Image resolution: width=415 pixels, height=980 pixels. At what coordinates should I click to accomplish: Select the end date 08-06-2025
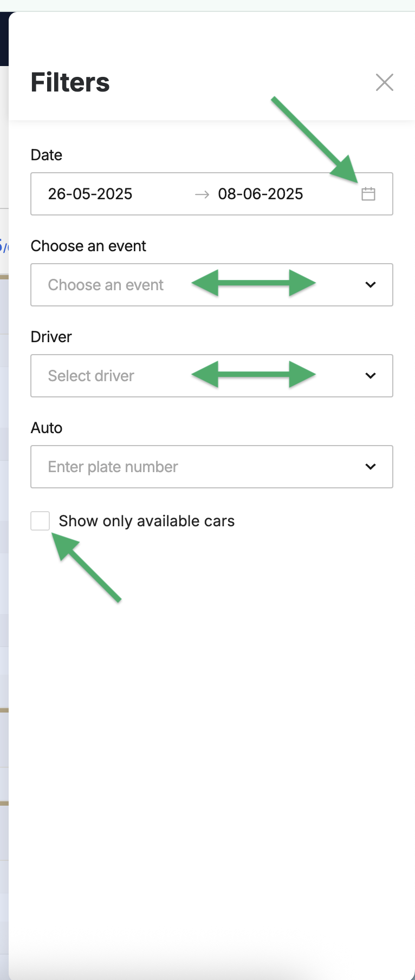(x=261, y=194)
